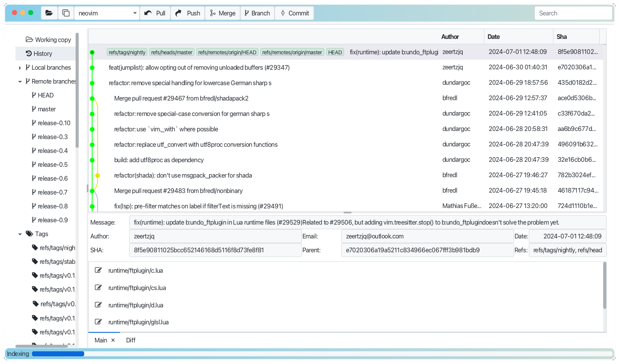Select History in sidebar
Viewport: 619px width, 364px height.
coord(46,54)
